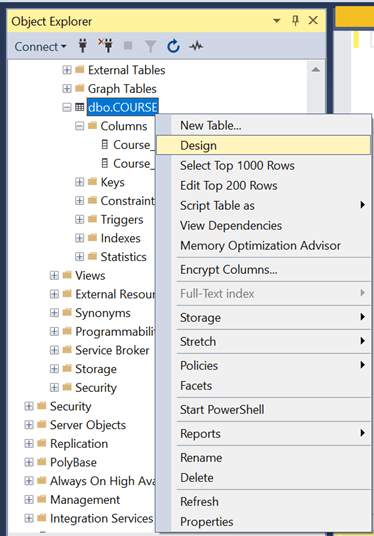Choose Design from context menu

coord(264,145)
